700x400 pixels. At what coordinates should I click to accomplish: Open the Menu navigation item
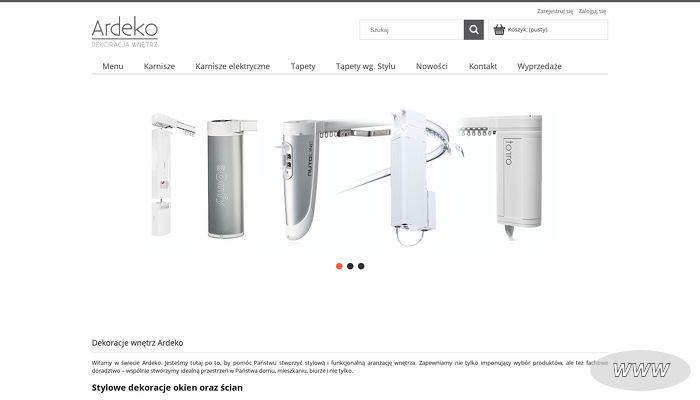click(112, 66)
